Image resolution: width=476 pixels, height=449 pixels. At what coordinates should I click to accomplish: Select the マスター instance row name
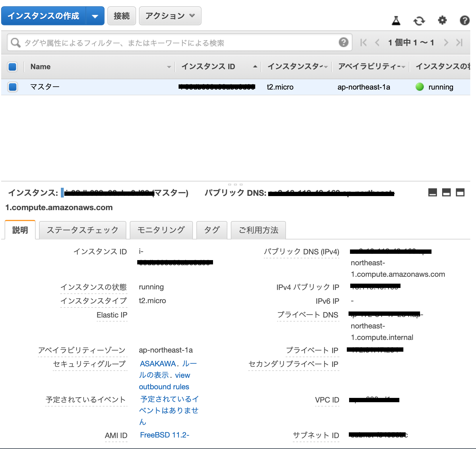[45, 87]
